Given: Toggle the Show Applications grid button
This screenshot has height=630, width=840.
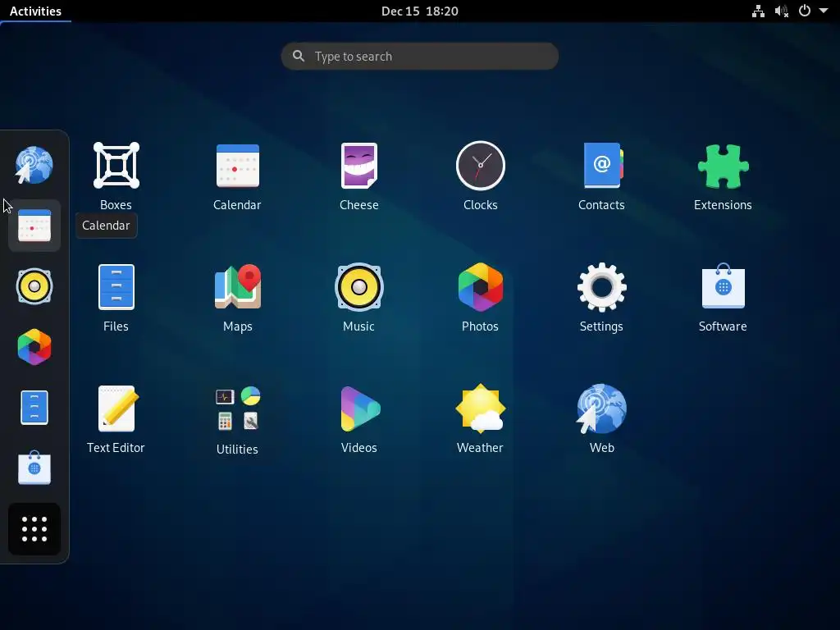Looking at the screenshot, I should (34, 529).
